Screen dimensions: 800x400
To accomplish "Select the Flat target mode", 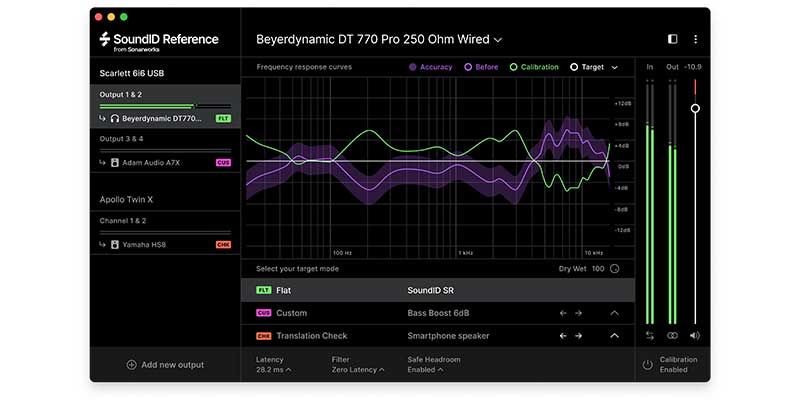I will (x=438, y=290).
